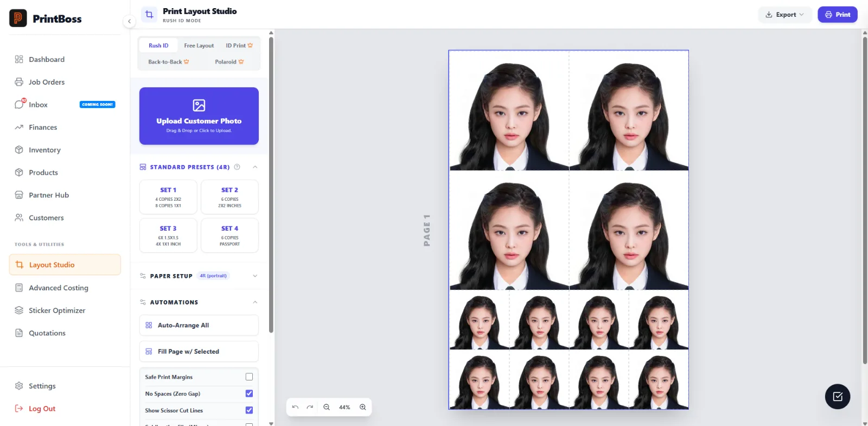This screenshot has width=868, height=426.
Task: Click the Products cube icon
Action: coord(19,173)
